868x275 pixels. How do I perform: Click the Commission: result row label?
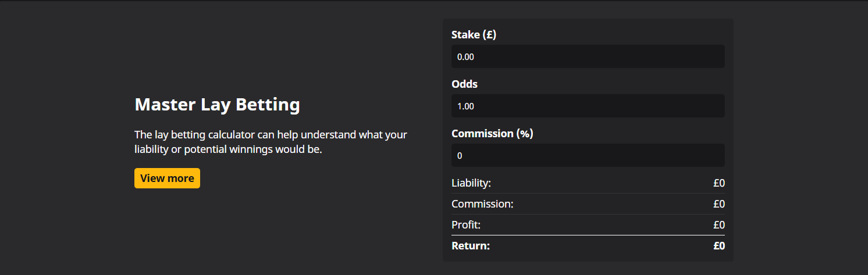point(482,204)
